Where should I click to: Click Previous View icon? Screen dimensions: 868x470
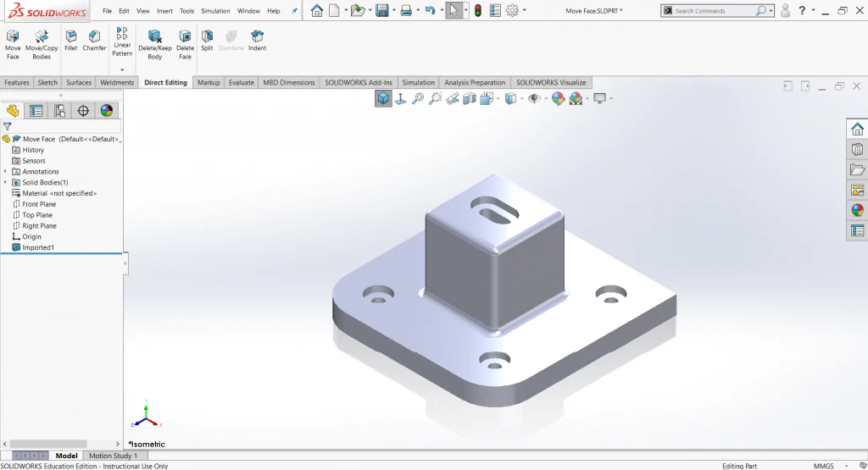(x=453, y=99)
